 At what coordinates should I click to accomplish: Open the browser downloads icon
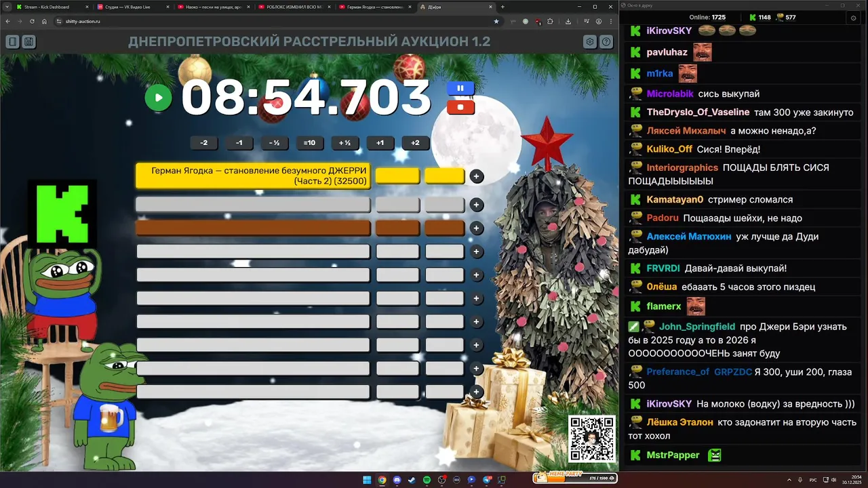point(568,21)
